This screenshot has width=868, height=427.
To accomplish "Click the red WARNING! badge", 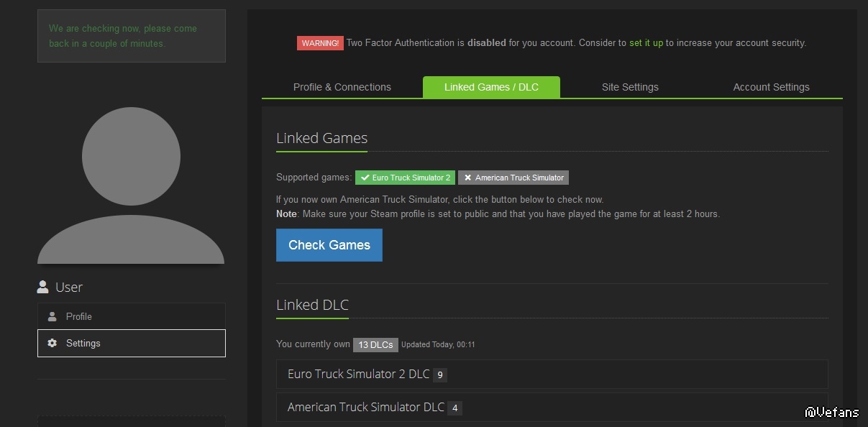I will click(x=320, y=43).
